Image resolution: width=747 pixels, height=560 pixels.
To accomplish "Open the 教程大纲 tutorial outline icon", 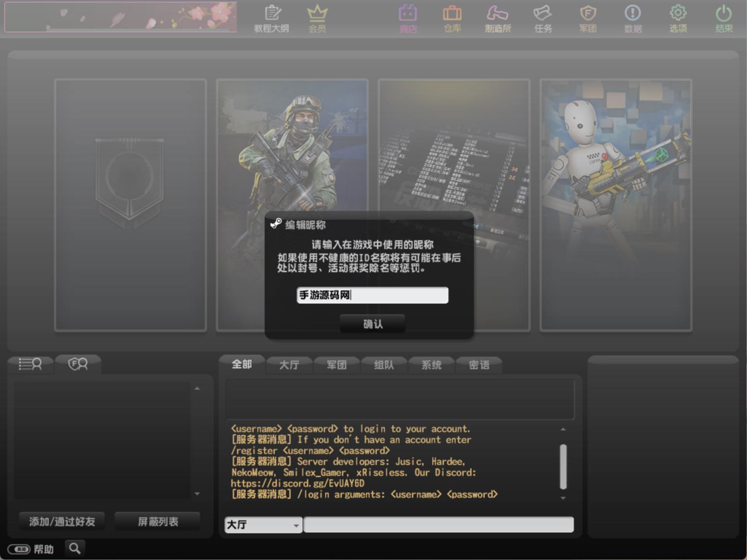I will point(272,18).
